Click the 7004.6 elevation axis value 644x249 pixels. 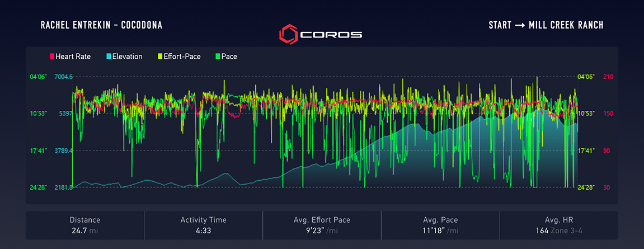coord(63,77)
